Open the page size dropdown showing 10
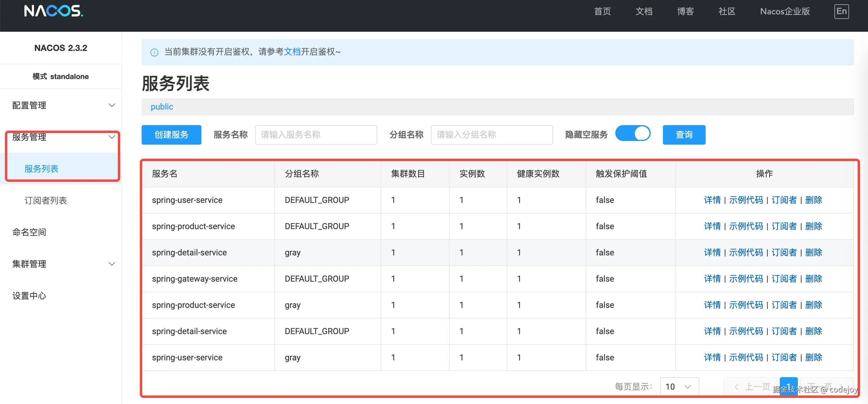Viewport: 868px width, 404px height. [x=679, y=387]
